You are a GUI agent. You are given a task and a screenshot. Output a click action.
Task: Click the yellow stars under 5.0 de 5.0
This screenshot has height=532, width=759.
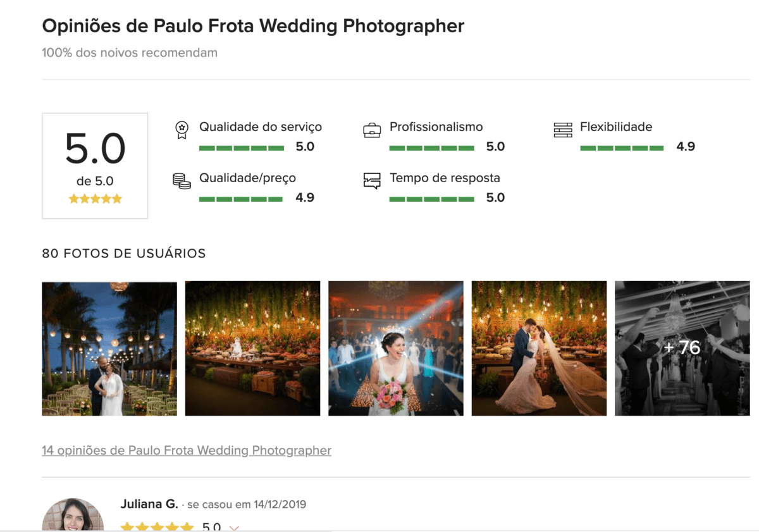(95, 199)
